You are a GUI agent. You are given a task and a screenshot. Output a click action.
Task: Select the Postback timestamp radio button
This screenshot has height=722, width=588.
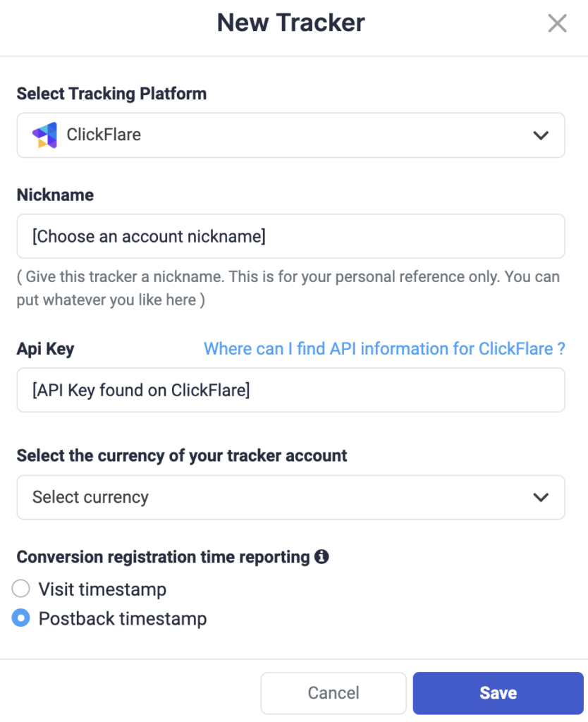pyautogui.click(x=21, y=618)
